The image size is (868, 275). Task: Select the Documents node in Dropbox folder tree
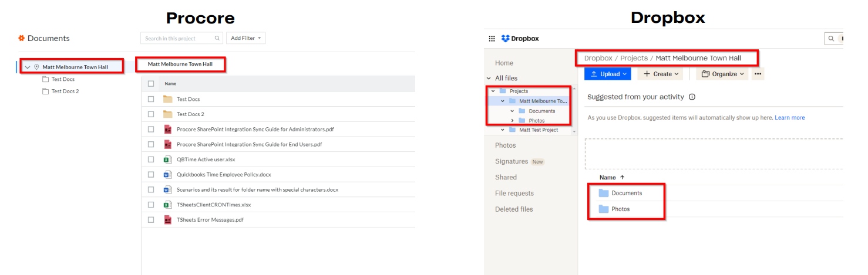541,111
